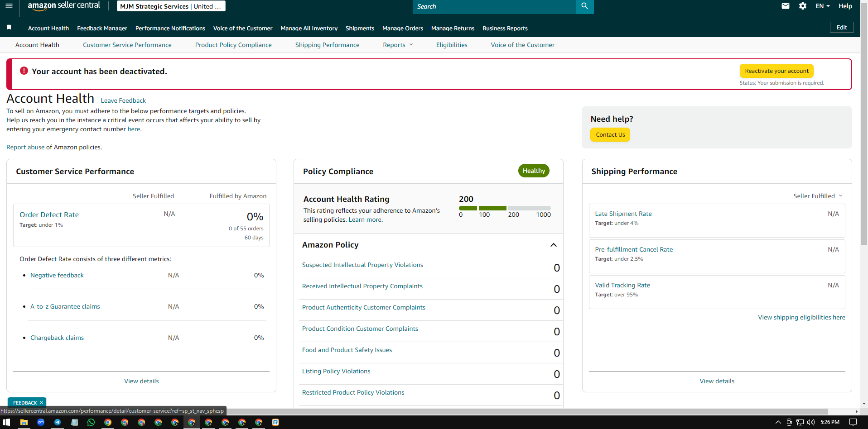Click the Meet Now camera tray icon

click(789, 422)
